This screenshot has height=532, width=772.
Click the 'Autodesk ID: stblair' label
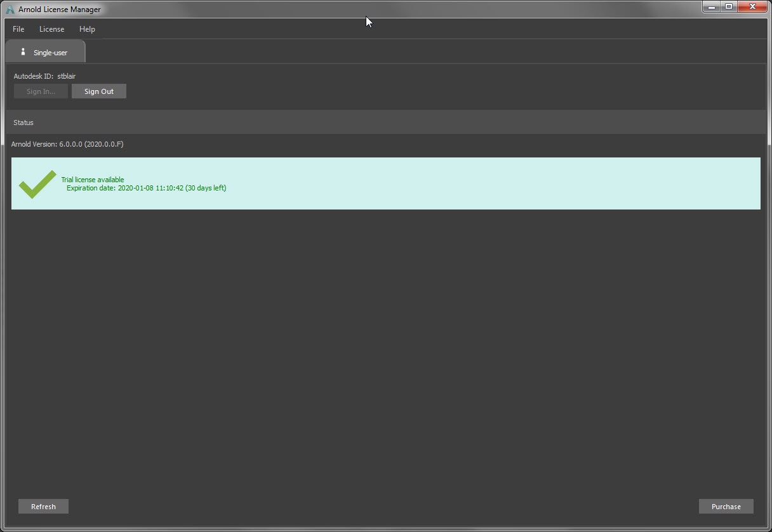pos(44,76)
